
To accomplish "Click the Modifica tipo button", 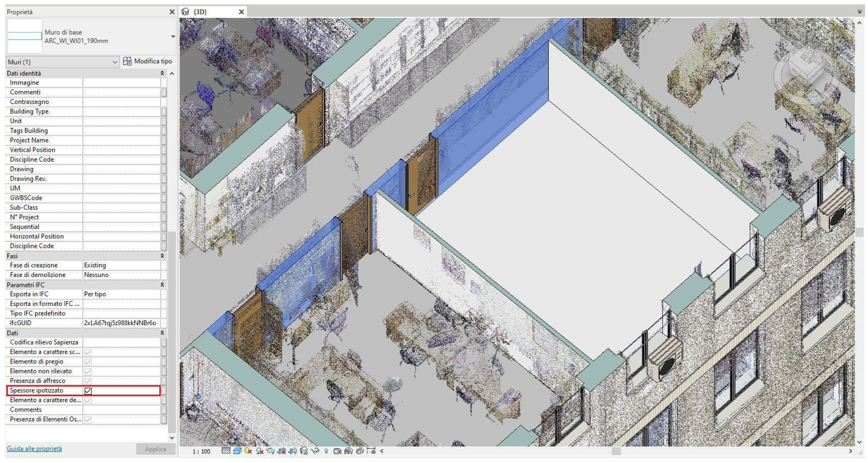I will [x=148, y=61].
